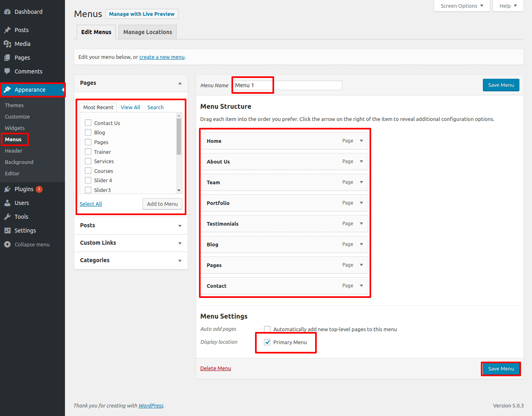The image size is (532, 416).
Task: Switch to the Manage Locations tab
Action: (147, 32)
